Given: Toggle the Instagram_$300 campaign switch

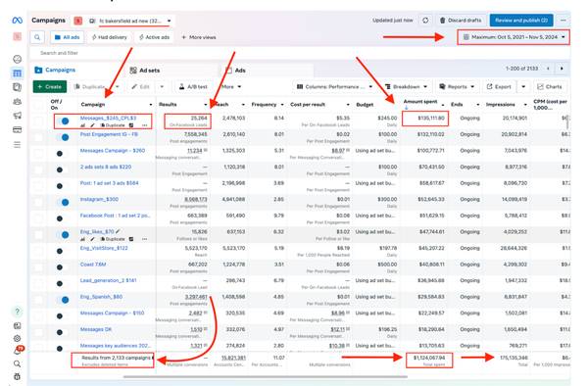Looking at the screenshot, I should (63, 203).
